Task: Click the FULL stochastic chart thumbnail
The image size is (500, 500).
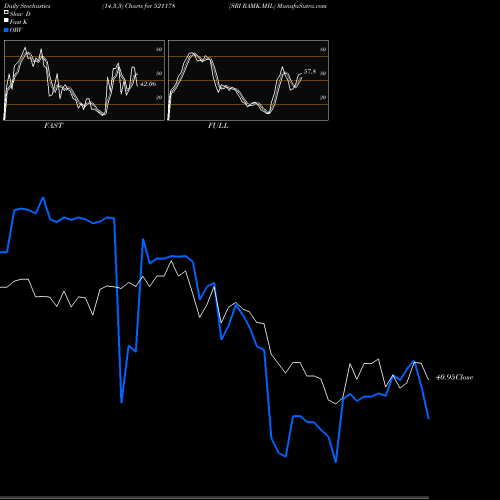Action: click(x=248, y=80)
